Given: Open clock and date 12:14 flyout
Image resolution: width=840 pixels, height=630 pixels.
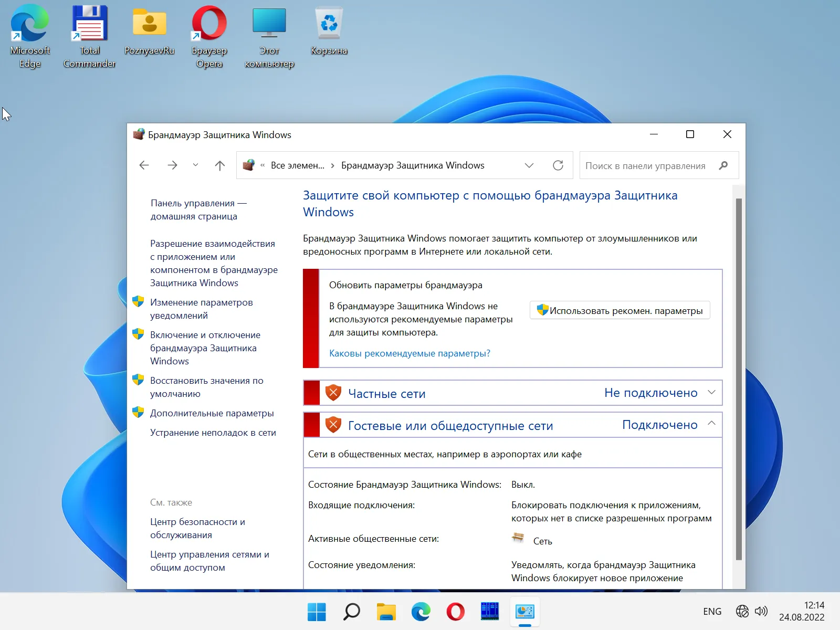Looking at the screenshot, I should [x=802, y=612].
